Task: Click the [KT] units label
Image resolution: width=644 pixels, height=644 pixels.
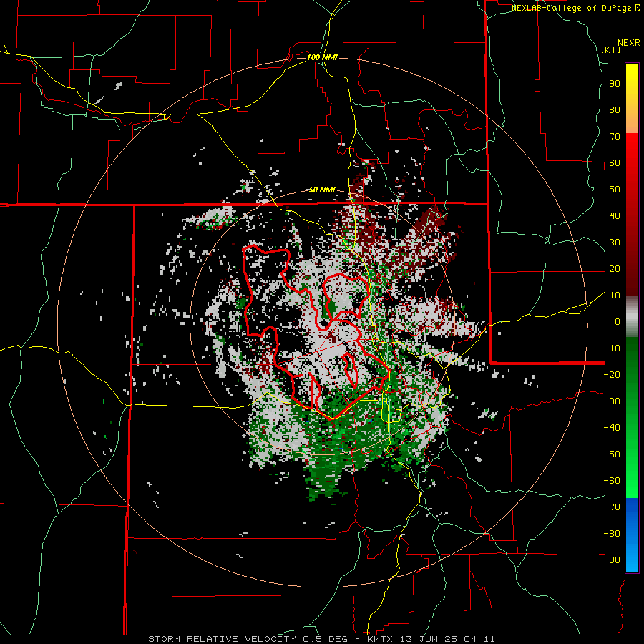Action: (x=611, y=49)
